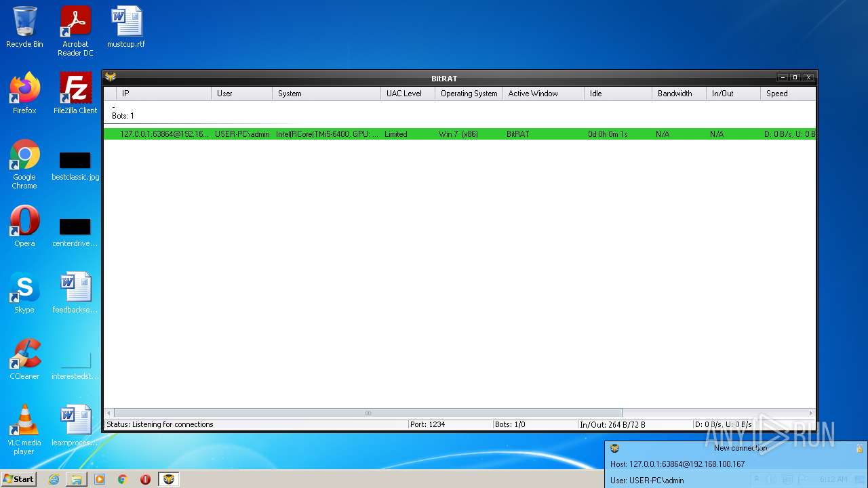Image resolution: width=868 pixels, height=488 pixels.
Task: Sort by the Active Window column header
Action: 543,94
